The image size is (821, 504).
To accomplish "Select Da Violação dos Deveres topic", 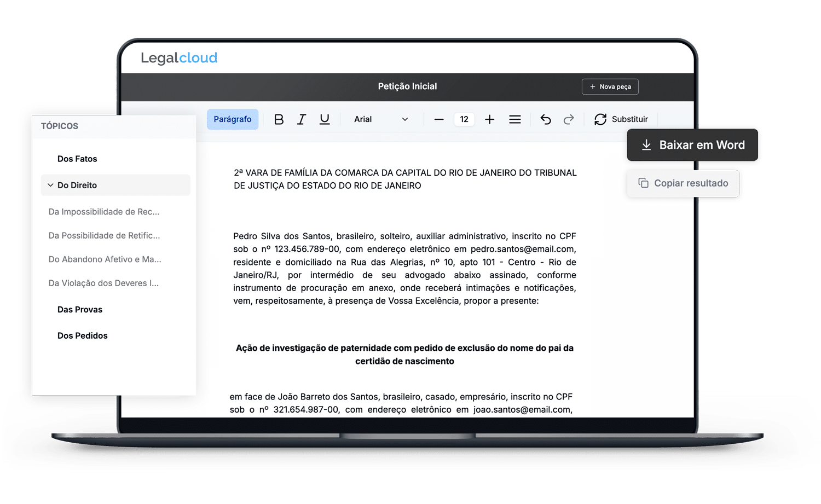I will tap(104, 283).
